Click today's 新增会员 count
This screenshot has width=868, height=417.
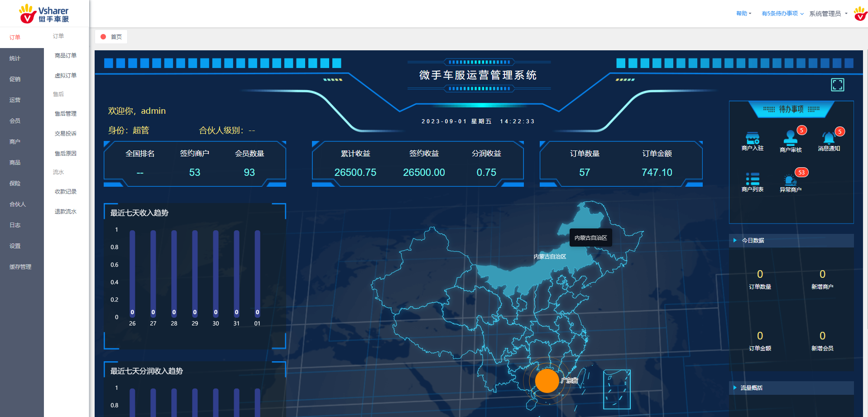coord(822,336)
